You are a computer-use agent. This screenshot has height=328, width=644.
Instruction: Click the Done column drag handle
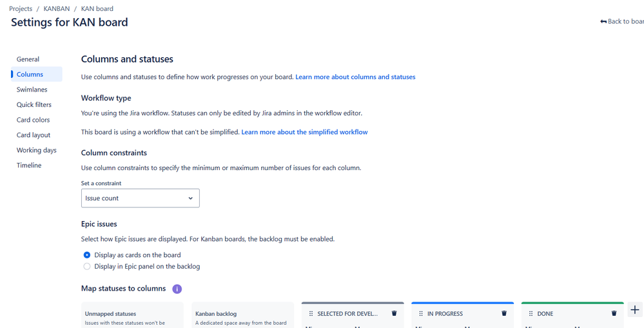click(x=531, y=314)
